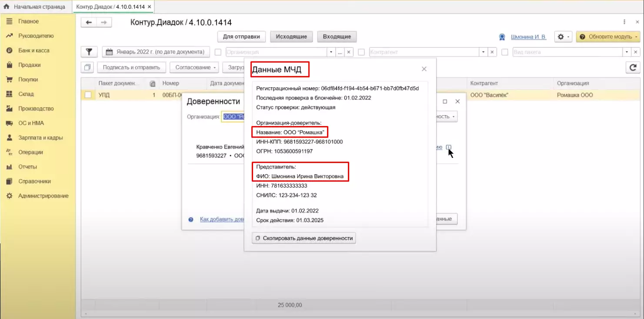Click the Организация filter input field
644x319 pixels.
click(276, 52)
